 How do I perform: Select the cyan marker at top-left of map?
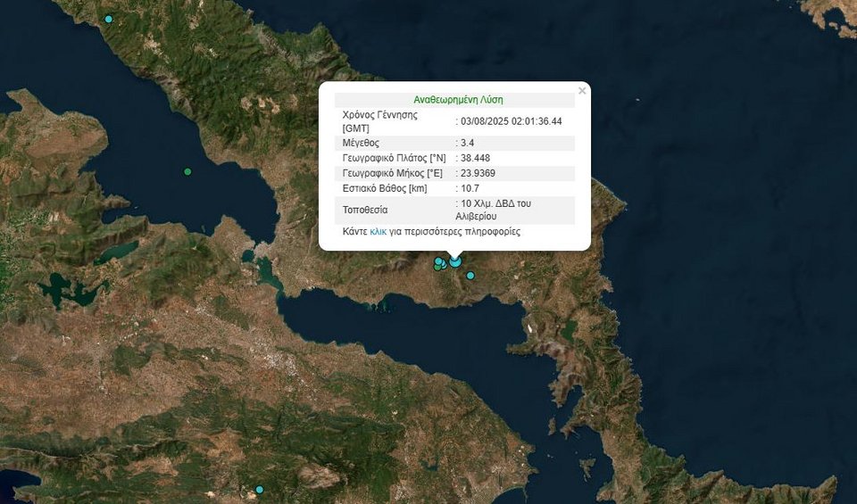pyautogui.click(x=109, y=19)
